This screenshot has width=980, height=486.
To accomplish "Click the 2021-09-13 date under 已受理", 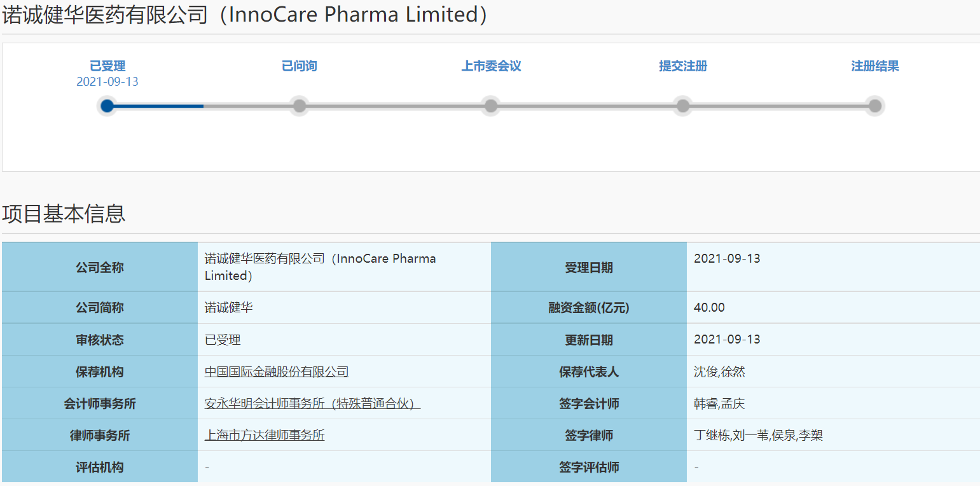I will pos(107,82).
